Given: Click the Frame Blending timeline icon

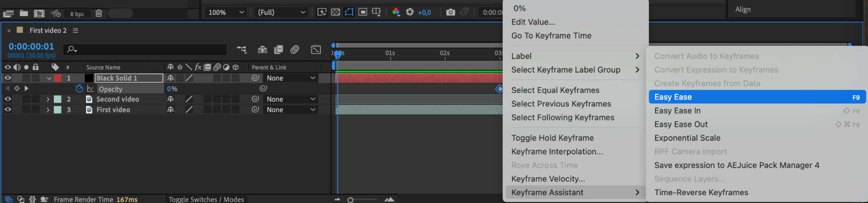Looking at the screenshot, I should [x=278, y=50].
